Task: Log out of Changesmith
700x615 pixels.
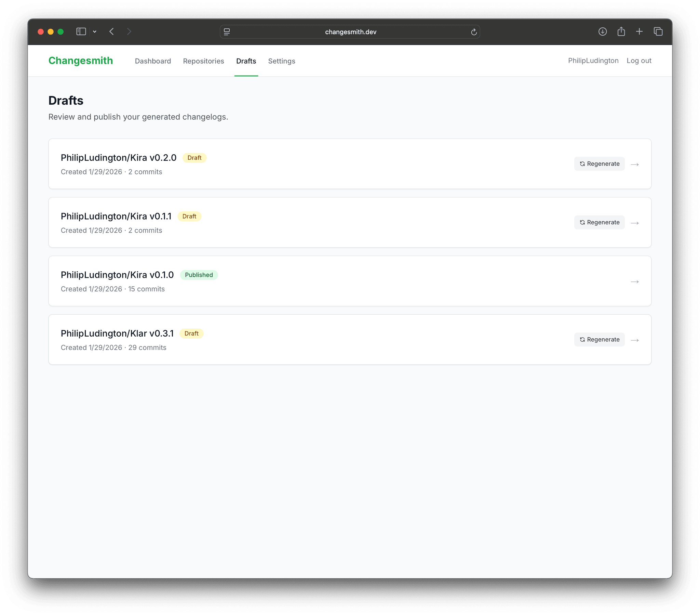Action: (639, 61)
